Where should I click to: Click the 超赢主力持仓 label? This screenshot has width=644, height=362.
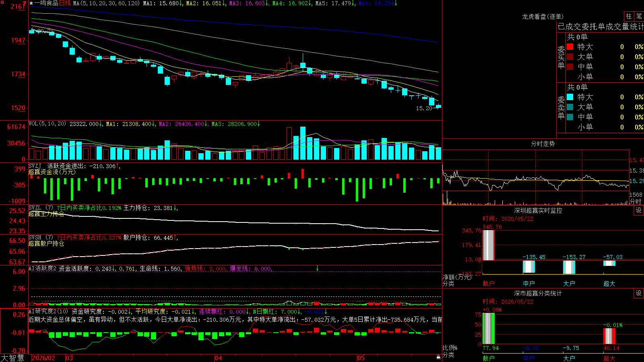(x=46, y=214)
